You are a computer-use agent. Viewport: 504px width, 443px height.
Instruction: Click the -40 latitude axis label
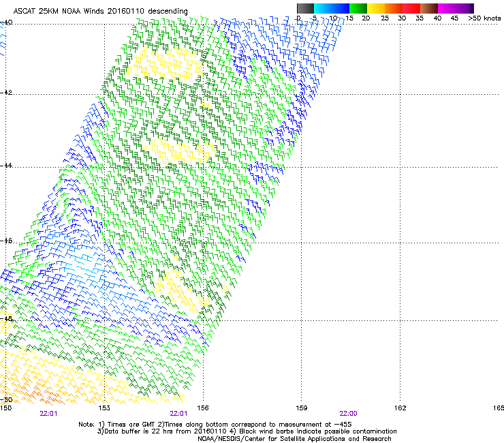tap(6, 22)
